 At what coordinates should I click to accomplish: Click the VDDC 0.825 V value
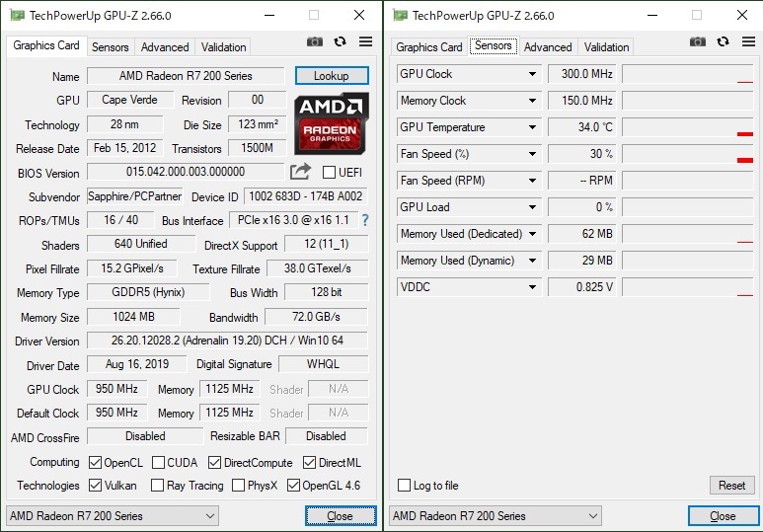click(x=582, y=287)
